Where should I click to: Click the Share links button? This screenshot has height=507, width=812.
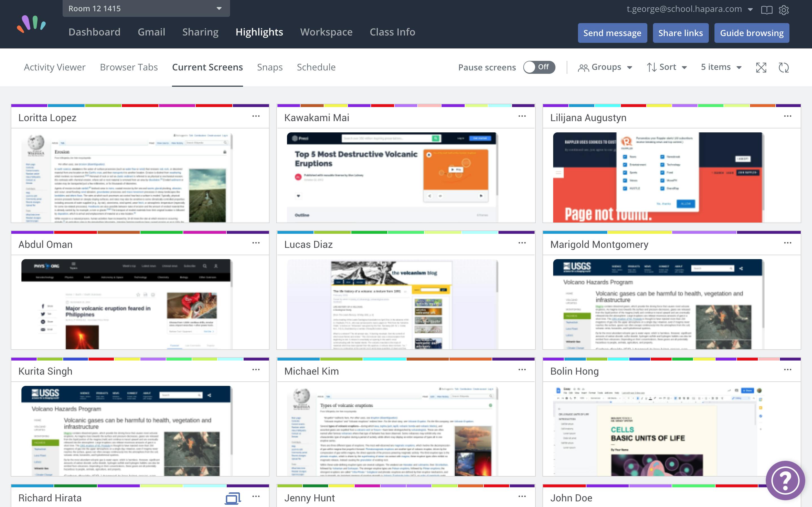coord(680,33)
